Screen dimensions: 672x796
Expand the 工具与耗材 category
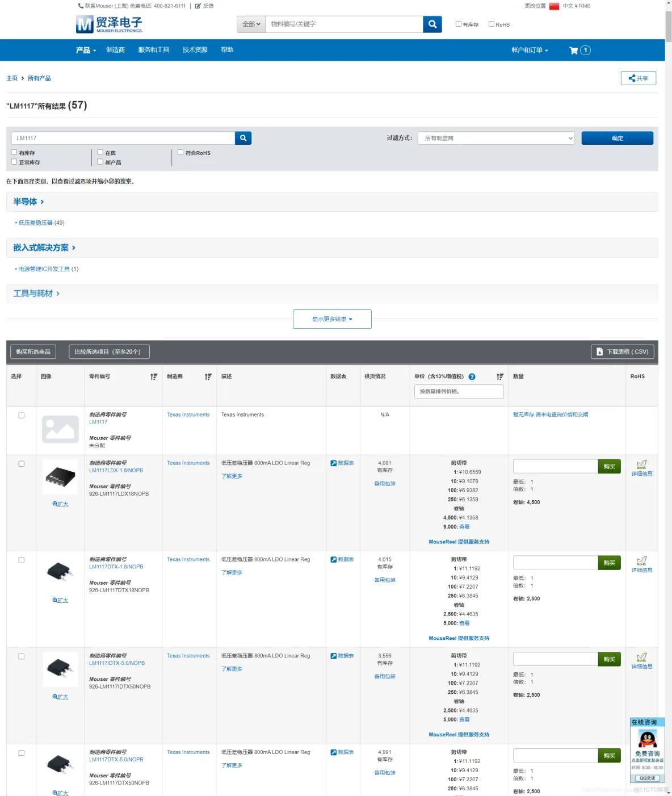click(x=36, y=294)
